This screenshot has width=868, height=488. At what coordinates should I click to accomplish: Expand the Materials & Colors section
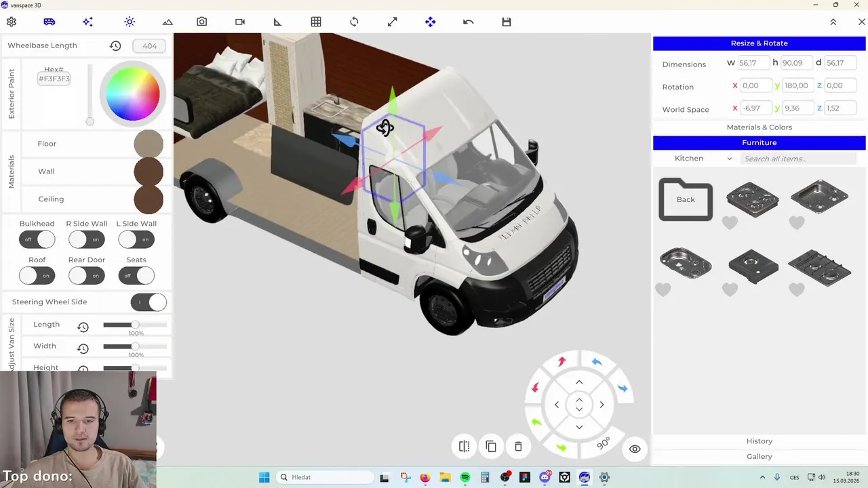tap(759, 127)
